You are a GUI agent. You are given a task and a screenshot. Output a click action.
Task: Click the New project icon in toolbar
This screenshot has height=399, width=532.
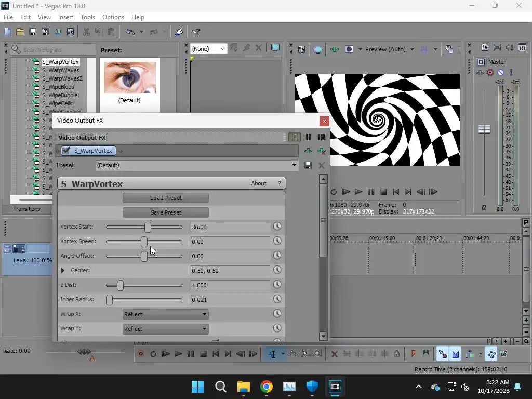(7, 32)
